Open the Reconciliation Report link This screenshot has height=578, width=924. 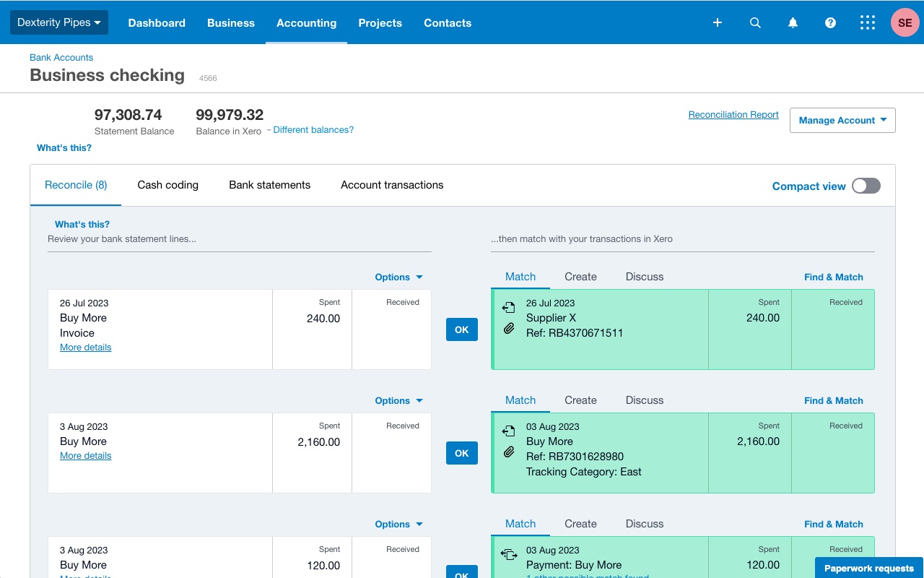[x=733, y=115]
